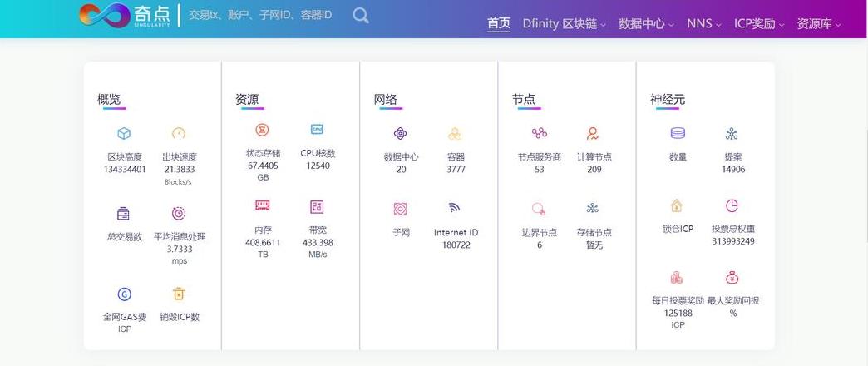
Task: Focus the 交易tx、账户 search field
Action: [x=260, y=15]
